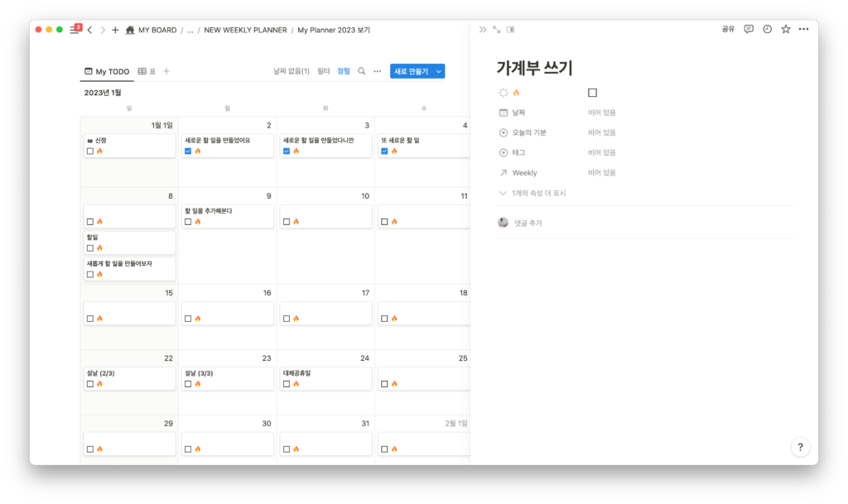Uncheck the '새로운 할 일을 만들었어요' task checkbox
Screen dimensions: 848x504
(189, 151)
